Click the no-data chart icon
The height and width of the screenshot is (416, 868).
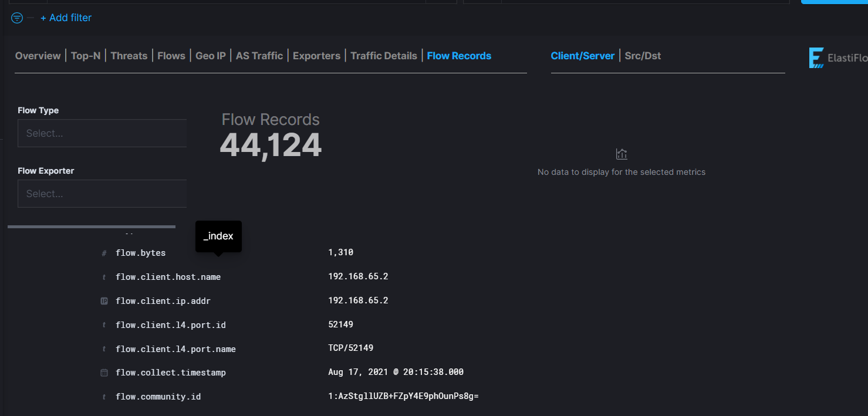click(622, 154)
